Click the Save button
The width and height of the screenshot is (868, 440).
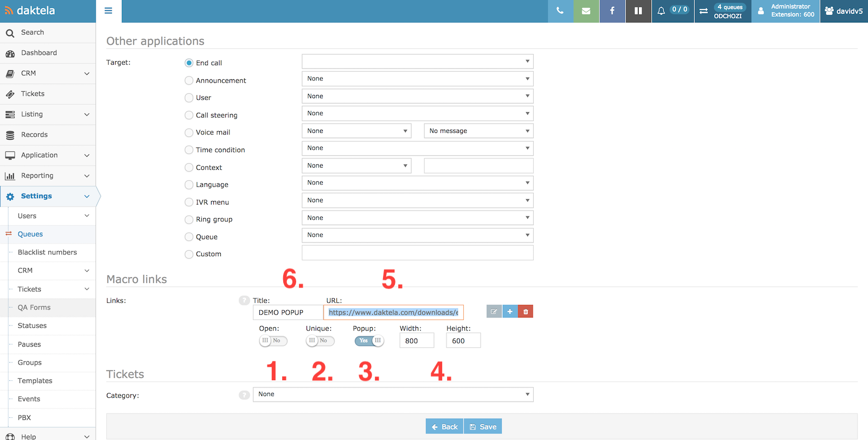pos(483,426)
